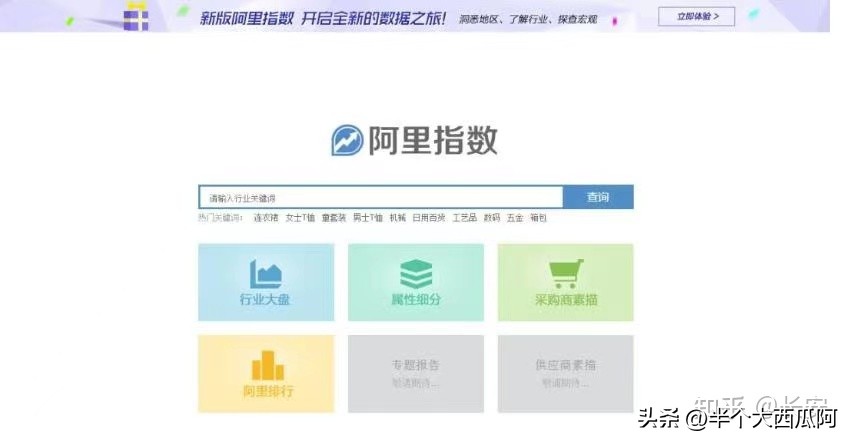850x442 pixels.
Task: Select hot keyword 五金
Action: point(515,218)
